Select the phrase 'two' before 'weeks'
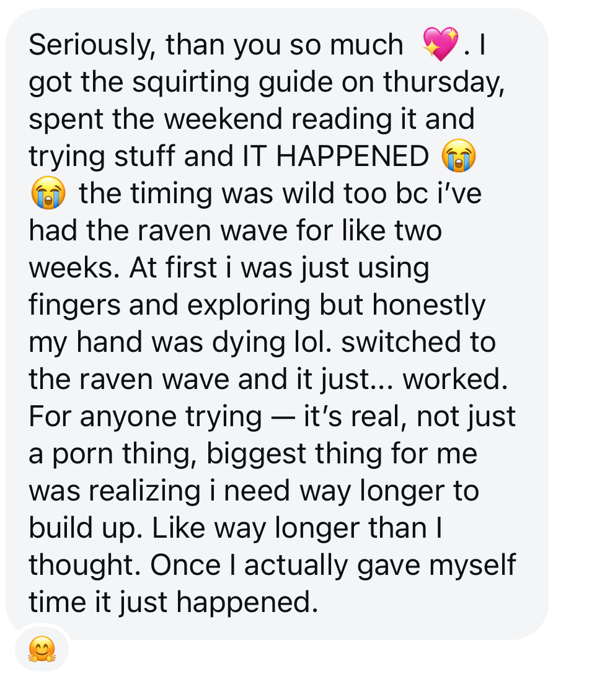This screenshot has width=597, height=700. coord(418,231)
